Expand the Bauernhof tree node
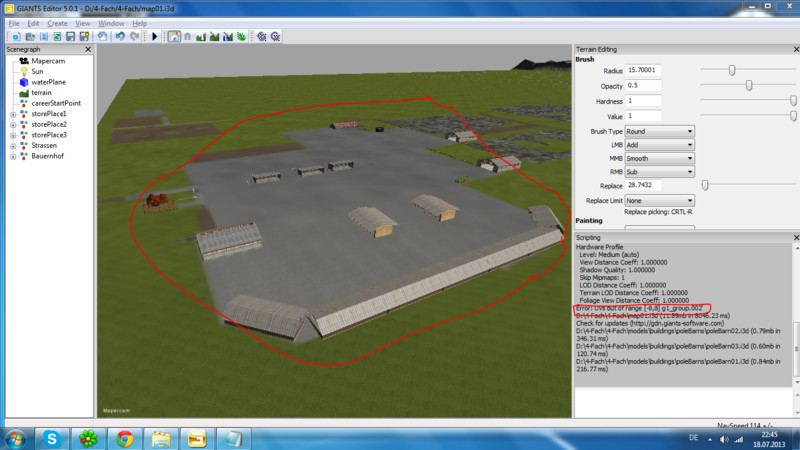The width and height of the screenshot is (800, 450). click(13, 157)
